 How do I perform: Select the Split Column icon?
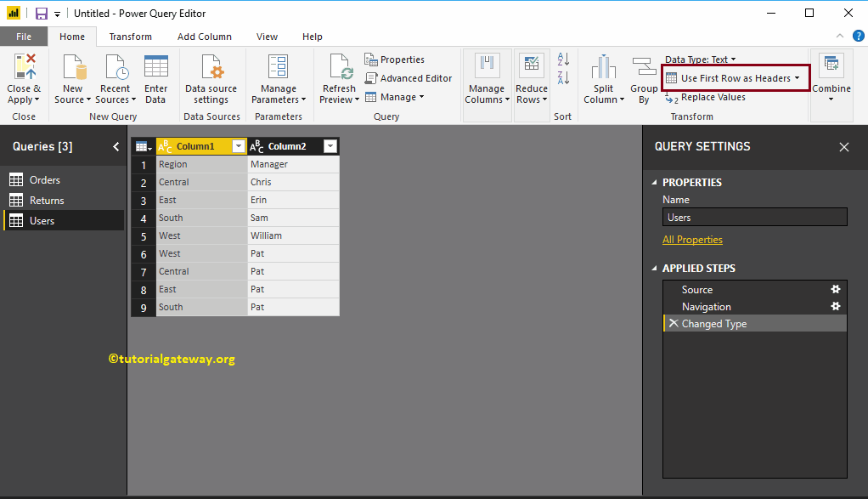pos(603,67)
